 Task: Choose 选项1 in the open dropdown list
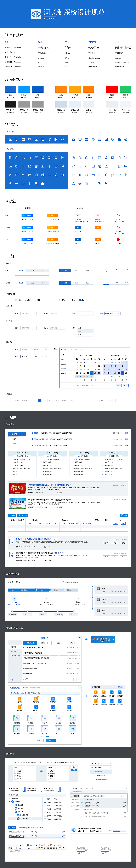coord(85,332)
